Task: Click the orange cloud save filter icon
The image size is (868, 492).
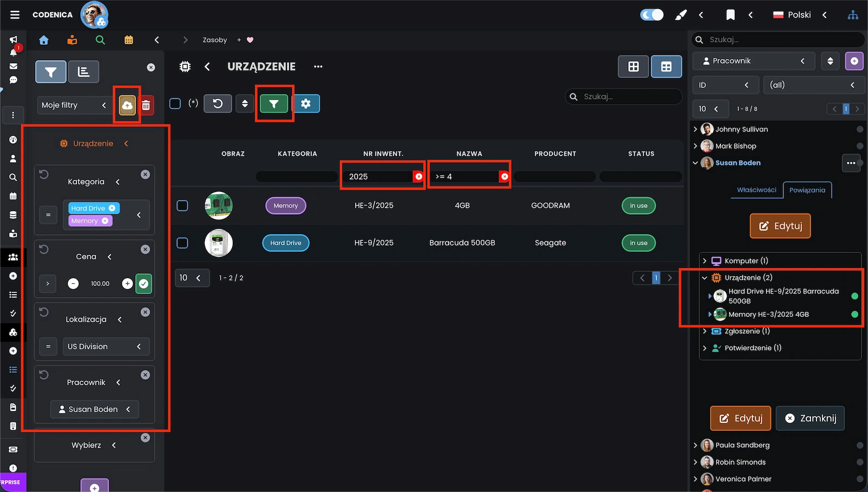Action: tap(127, 105)
